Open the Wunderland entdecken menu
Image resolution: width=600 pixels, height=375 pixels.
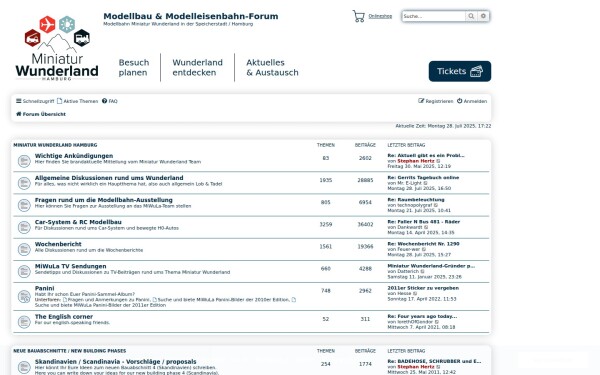pyautogui.click(x=197, y=67)
